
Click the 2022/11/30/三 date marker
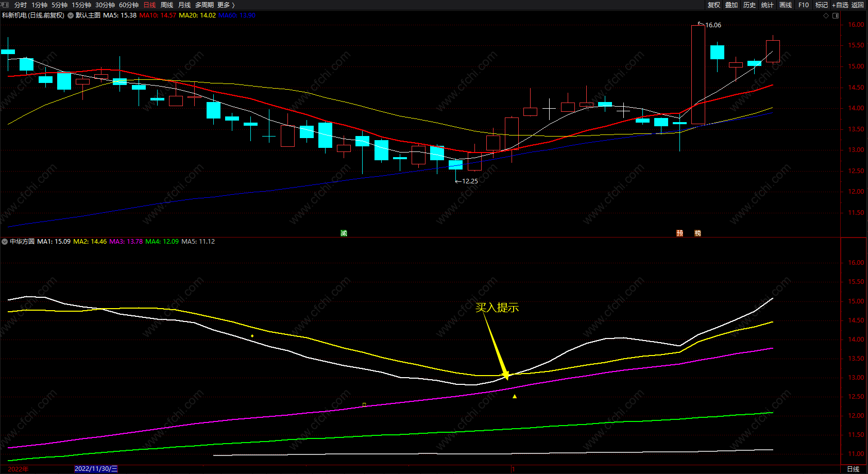[x=96, y=469]
